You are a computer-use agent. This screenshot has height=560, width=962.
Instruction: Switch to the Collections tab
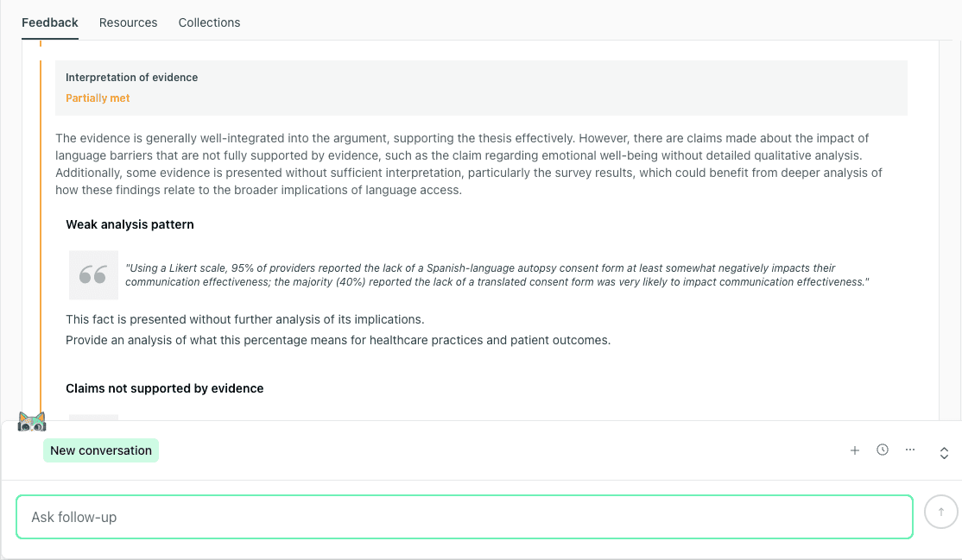[x=209, y=22]
